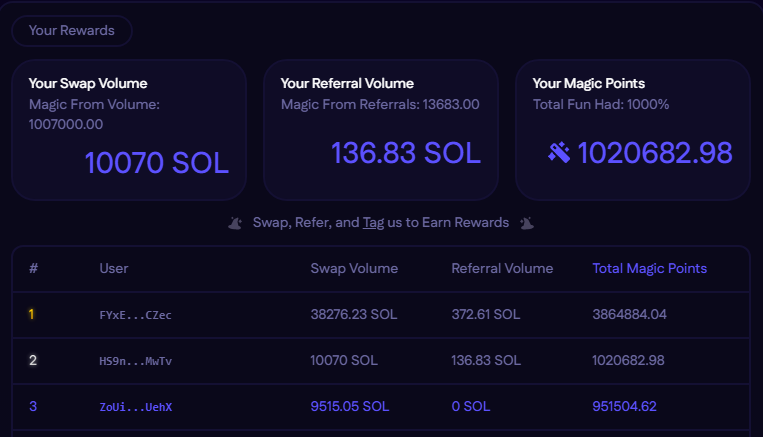Click the large 1020682.98 points value

coord(655,153)
